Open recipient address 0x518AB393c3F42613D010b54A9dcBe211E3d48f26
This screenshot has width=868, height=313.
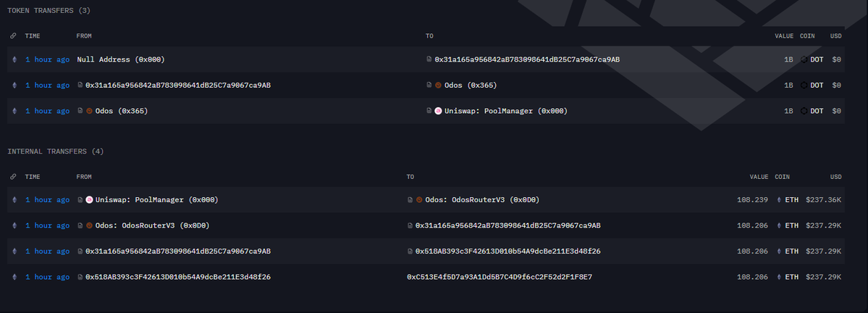tap(507, 251)
